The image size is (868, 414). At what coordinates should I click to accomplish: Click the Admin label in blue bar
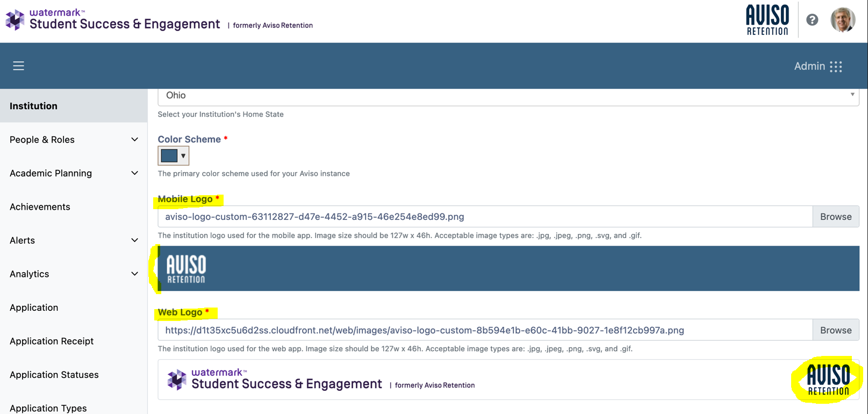809,66
